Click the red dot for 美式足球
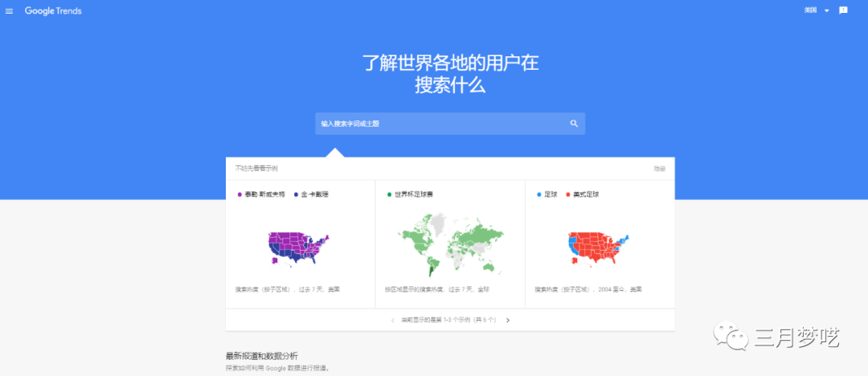The width and height of the screenshot is (868, 376). pos(567,194)
